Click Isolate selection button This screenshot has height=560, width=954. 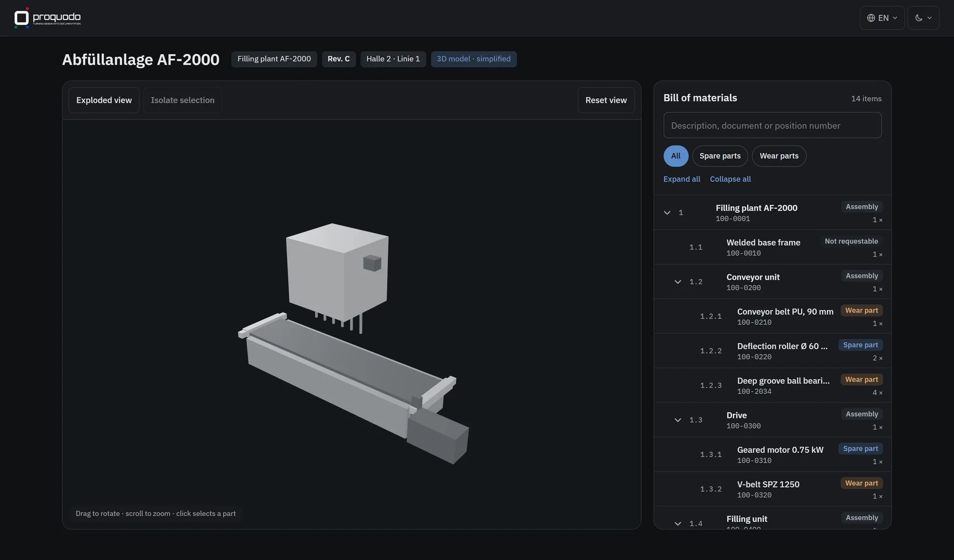coord(183,100)
